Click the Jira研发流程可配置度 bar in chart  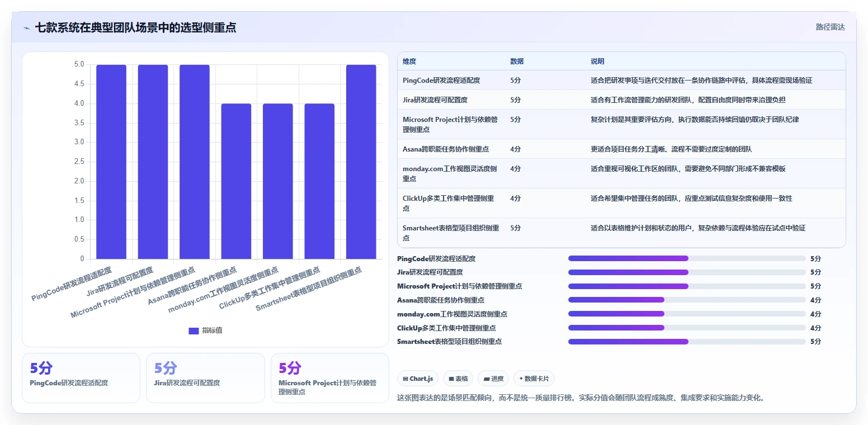153,162
